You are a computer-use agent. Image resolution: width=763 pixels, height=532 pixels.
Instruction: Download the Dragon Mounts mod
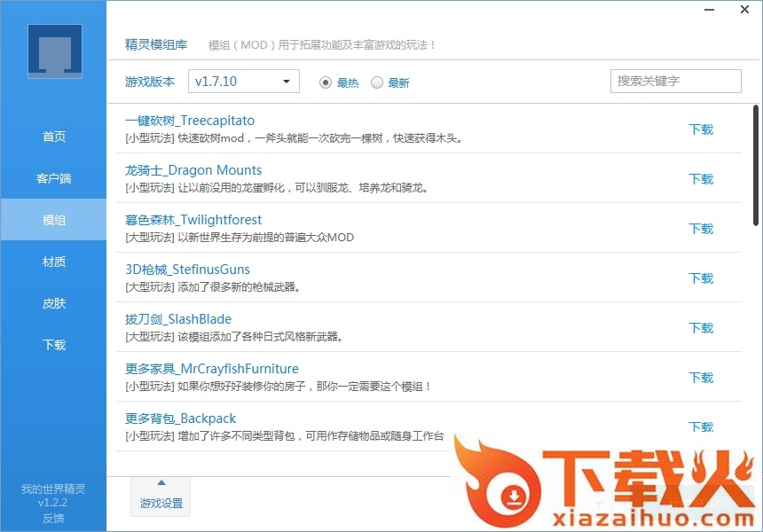point(701,179)
